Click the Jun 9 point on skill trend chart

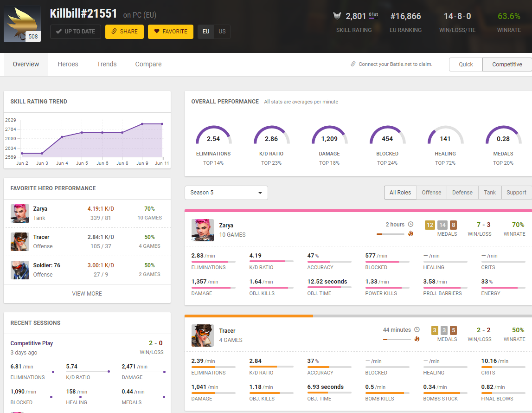pos(142,124)
